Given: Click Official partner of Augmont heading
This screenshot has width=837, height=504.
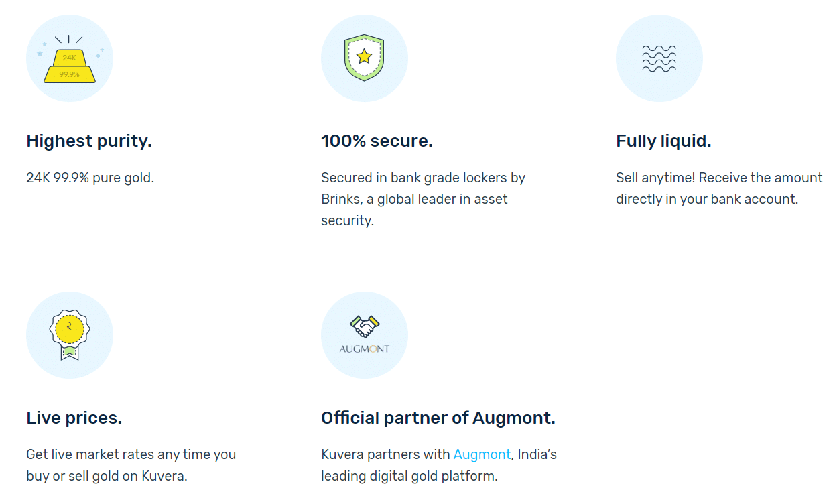Looking at the screenshot, I should (x=438, y=418).
